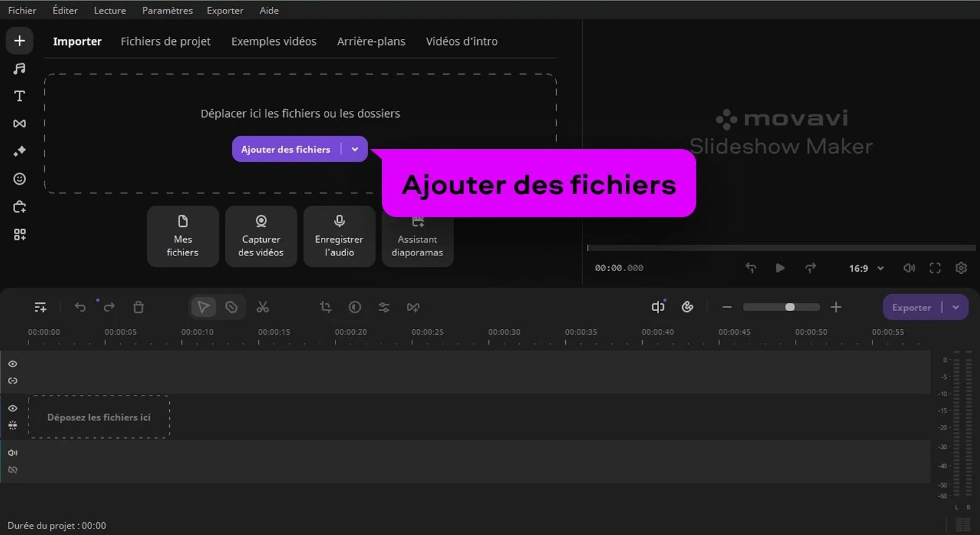Open the Stickers smiley sidebar panel
This screenshot has height=535, width=980.
pos(19,179)
